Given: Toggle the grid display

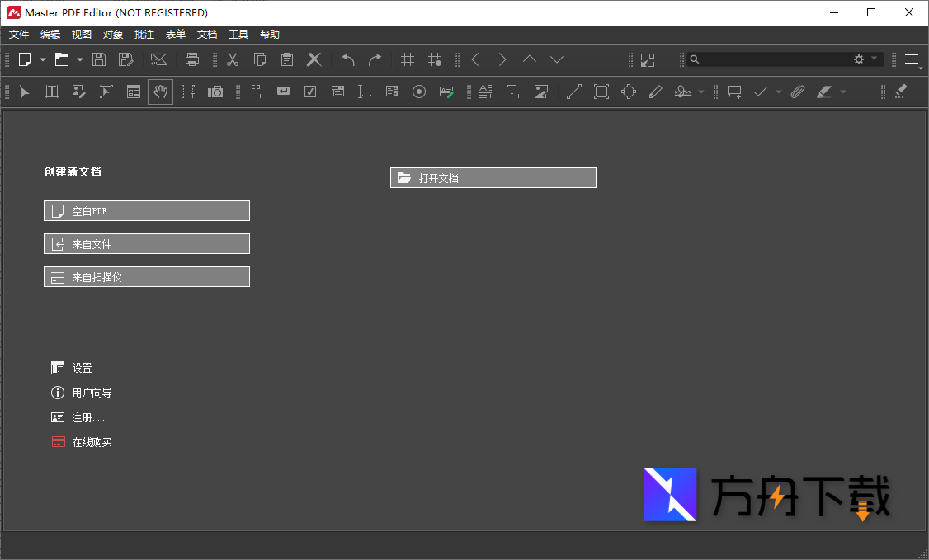Looking at the screenshot, I should (407, 59).
